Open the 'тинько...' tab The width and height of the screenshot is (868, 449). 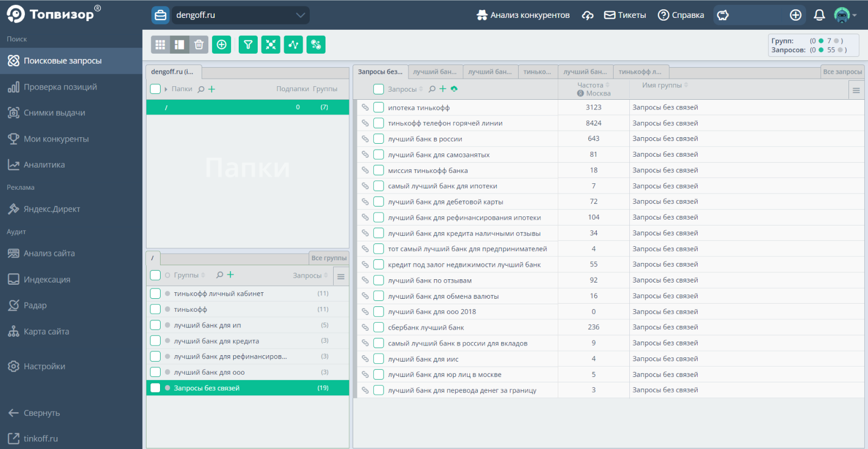[x=537, y=72]
